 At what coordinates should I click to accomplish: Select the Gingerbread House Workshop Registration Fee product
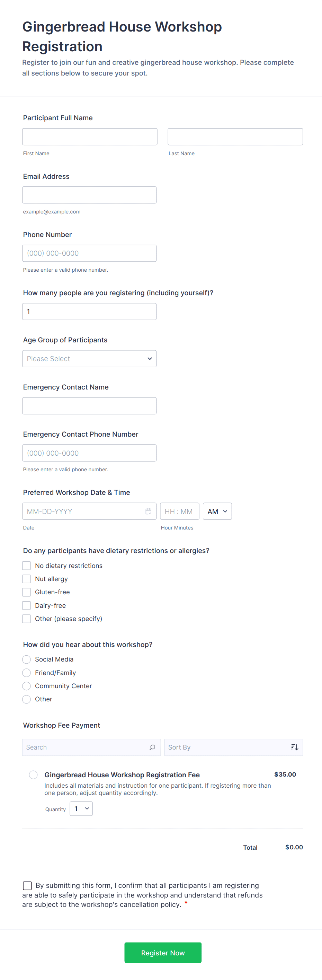click(34, 775)
